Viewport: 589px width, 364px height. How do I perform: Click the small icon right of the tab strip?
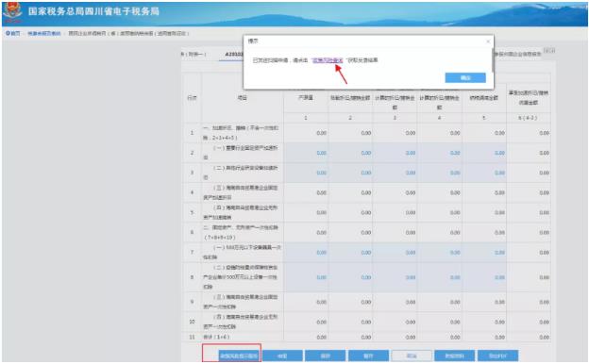coord(549,50)
